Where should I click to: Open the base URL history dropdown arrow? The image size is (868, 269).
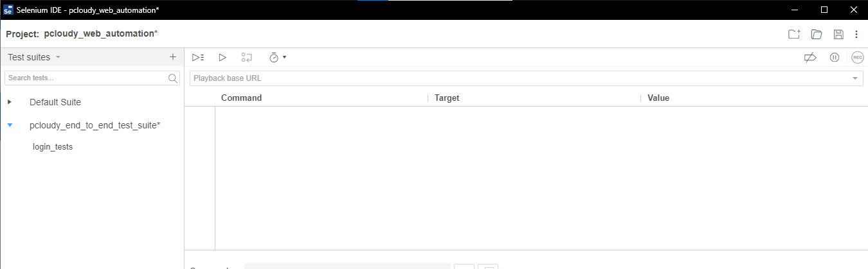[x=855, y=78]
